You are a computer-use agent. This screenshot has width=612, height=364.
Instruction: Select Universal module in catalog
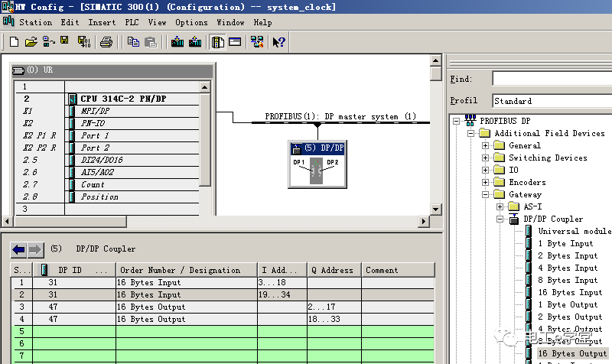[575, 232]
